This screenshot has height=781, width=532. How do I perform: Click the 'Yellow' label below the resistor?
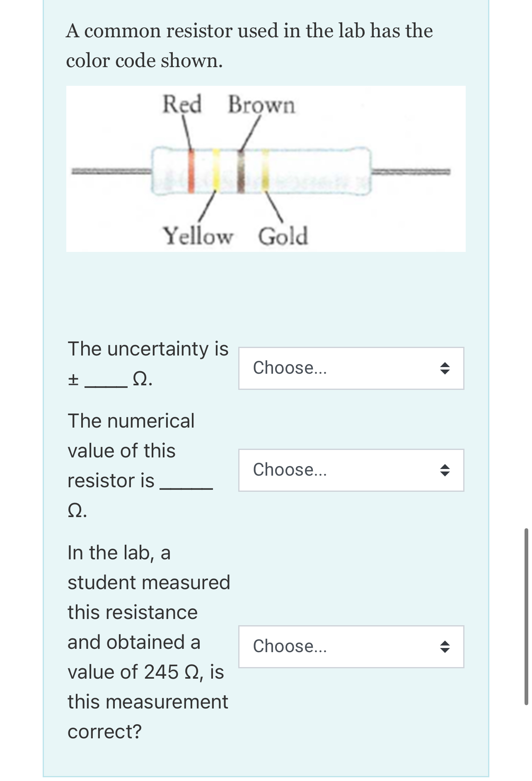click(x=198, y=235)
